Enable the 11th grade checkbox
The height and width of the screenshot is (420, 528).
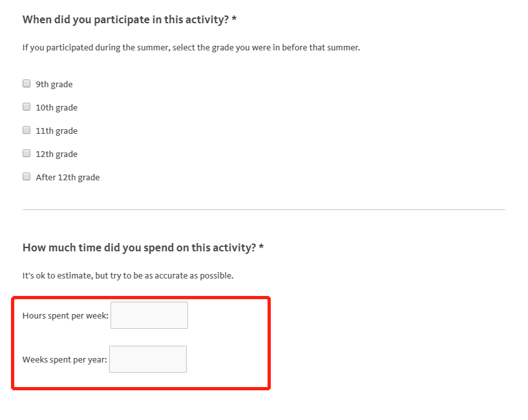[x=26, y=130]
